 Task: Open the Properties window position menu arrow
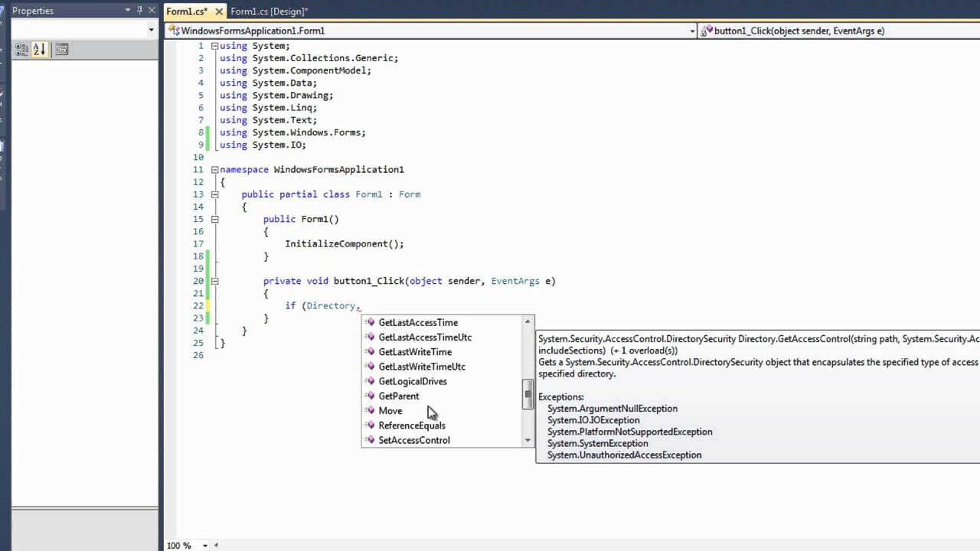128,11
